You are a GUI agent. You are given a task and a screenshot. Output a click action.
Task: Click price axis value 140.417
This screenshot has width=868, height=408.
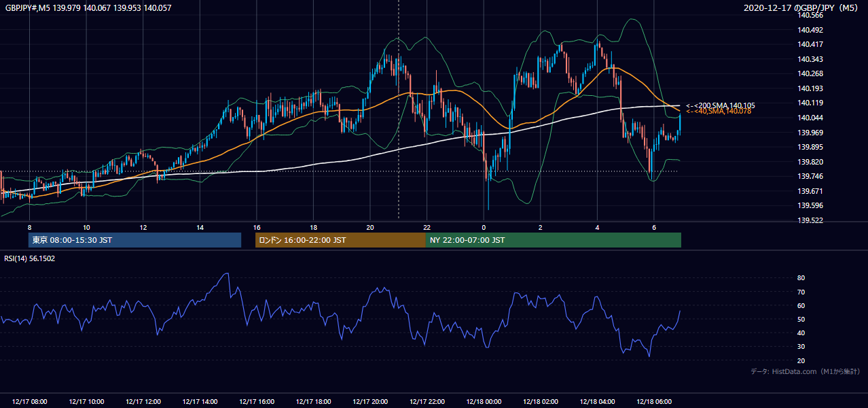pos(810,44)
